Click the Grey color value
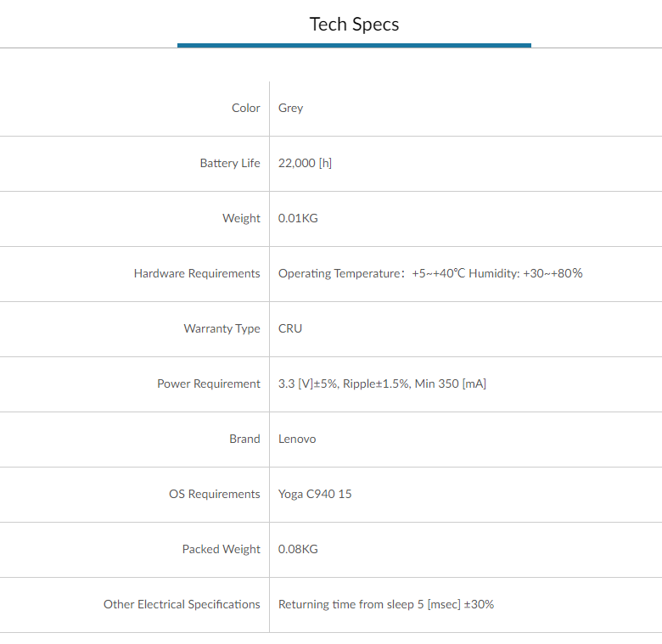This screenshot has height=644, width=662. coord(290,109)
